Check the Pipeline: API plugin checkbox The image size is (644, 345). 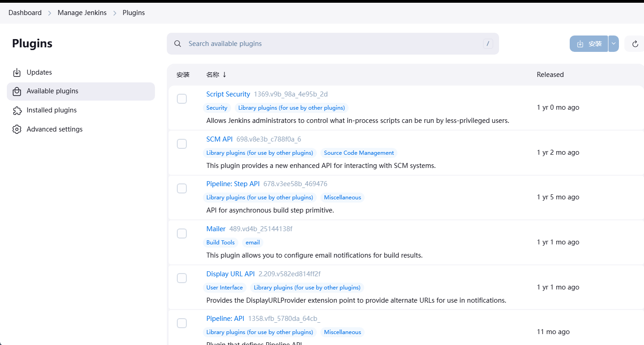pos(182,323)
